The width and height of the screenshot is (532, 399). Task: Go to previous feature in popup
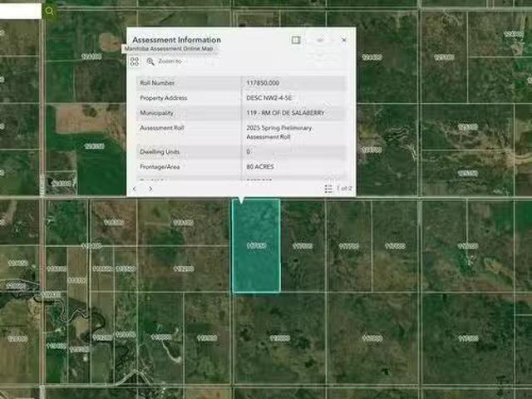click(135, 189)
